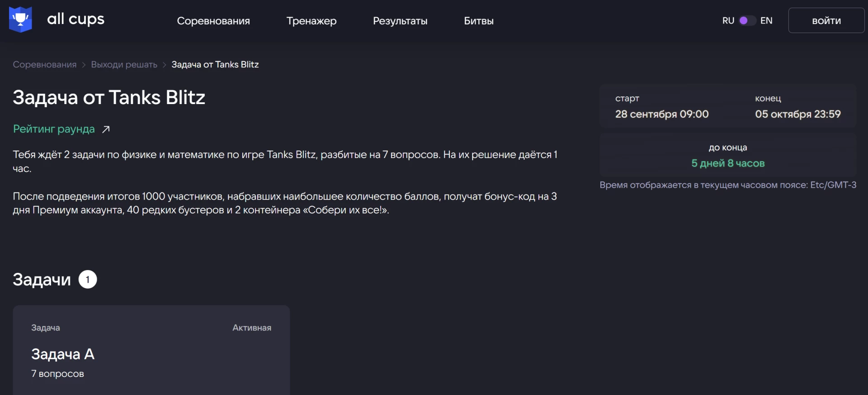Open the Задача А task card
Image resolution: width=868 pixels, height=395 pixels.
pyautogui.click(x=151, y=353)
